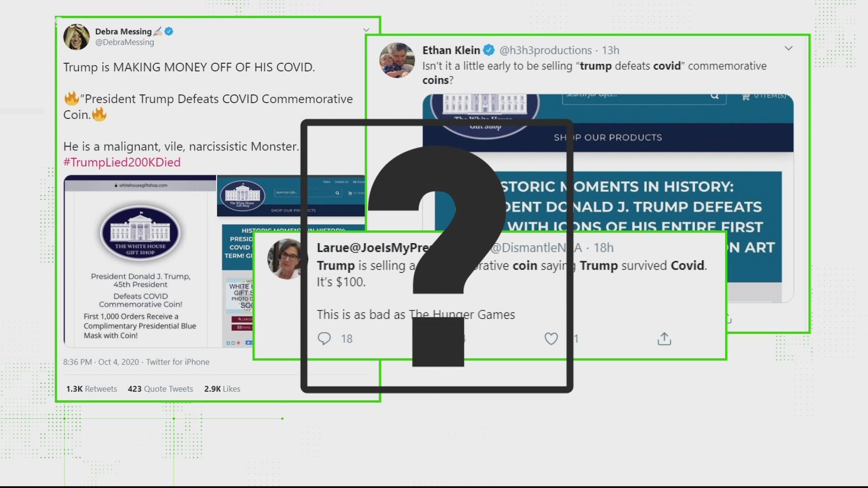Viewport: 868px width, 488px height.
Task: Open Larue's profile picture
Action: pyautogui.click(x=287, y=259)
